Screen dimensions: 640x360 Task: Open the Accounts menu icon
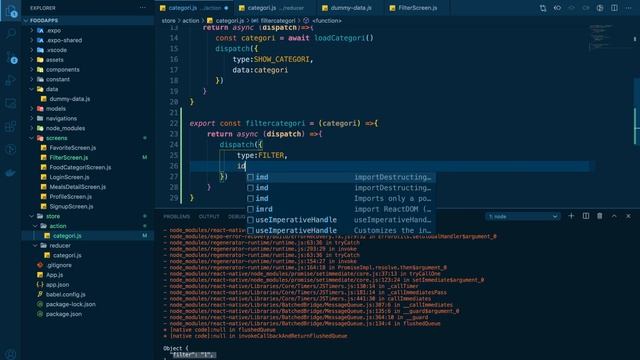click(x=11, y=353)
